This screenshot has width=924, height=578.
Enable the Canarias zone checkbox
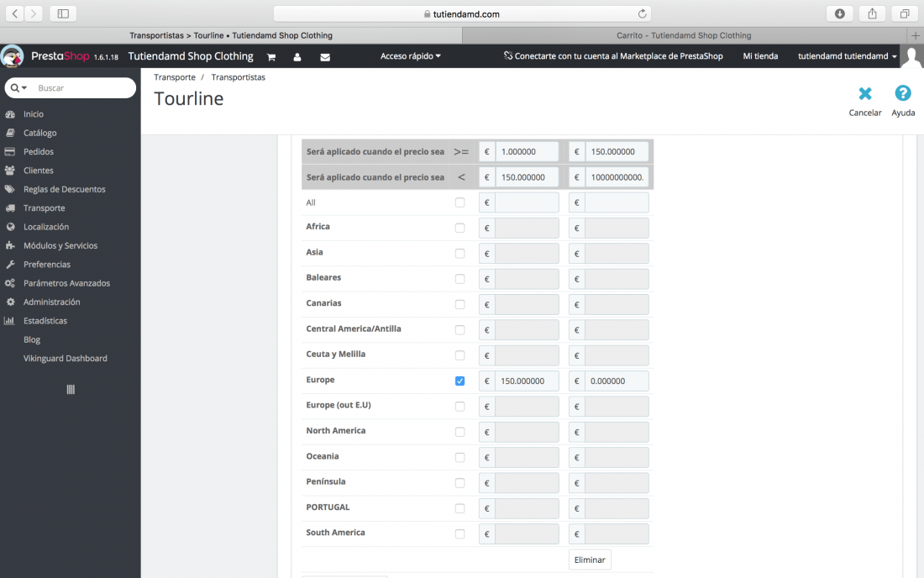click(459, 305)
